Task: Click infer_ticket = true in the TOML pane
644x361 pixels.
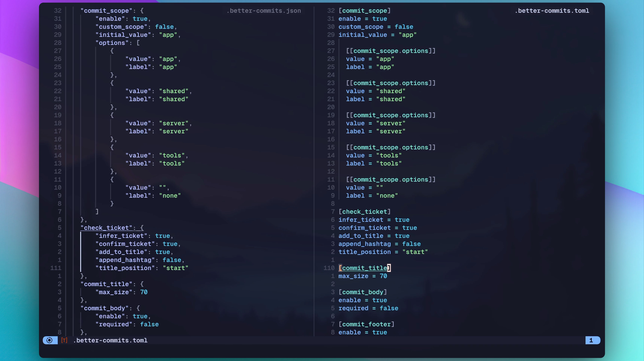Action: point(374,220)
